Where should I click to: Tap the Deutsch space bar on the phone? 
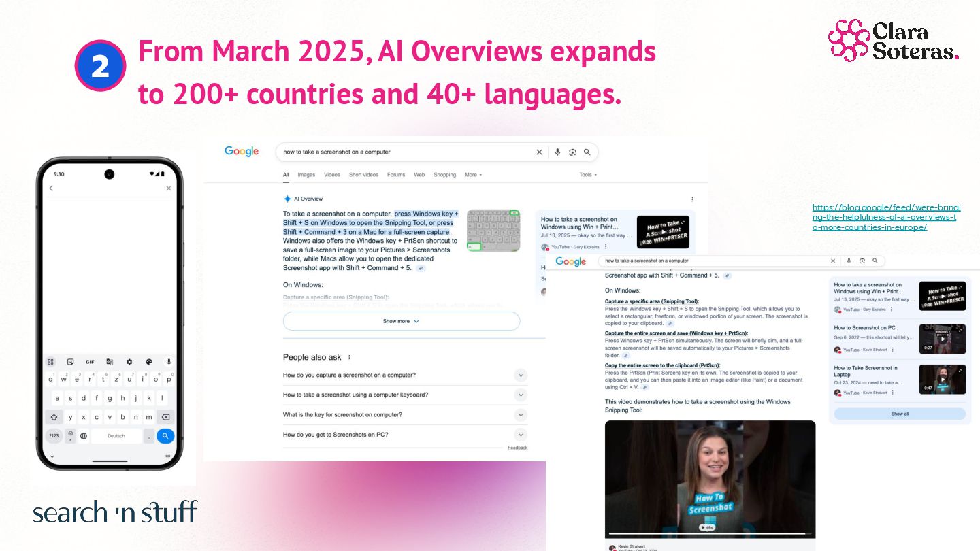coord(116,436)
